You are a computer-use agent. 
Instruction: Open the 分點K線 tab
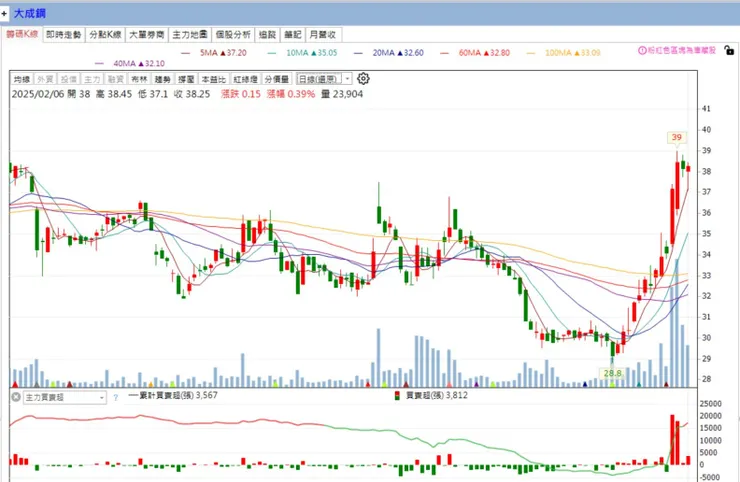[105, 34]
